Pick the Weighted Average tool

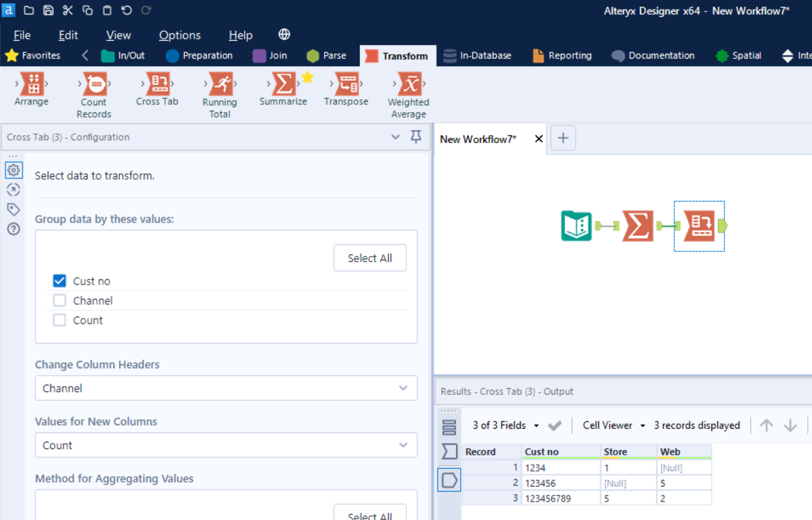pos(408,88)
